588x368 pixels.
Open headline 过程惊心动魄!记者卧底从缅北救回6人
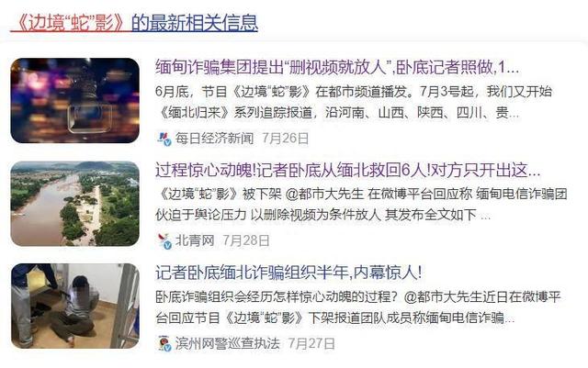coord(347,171)
